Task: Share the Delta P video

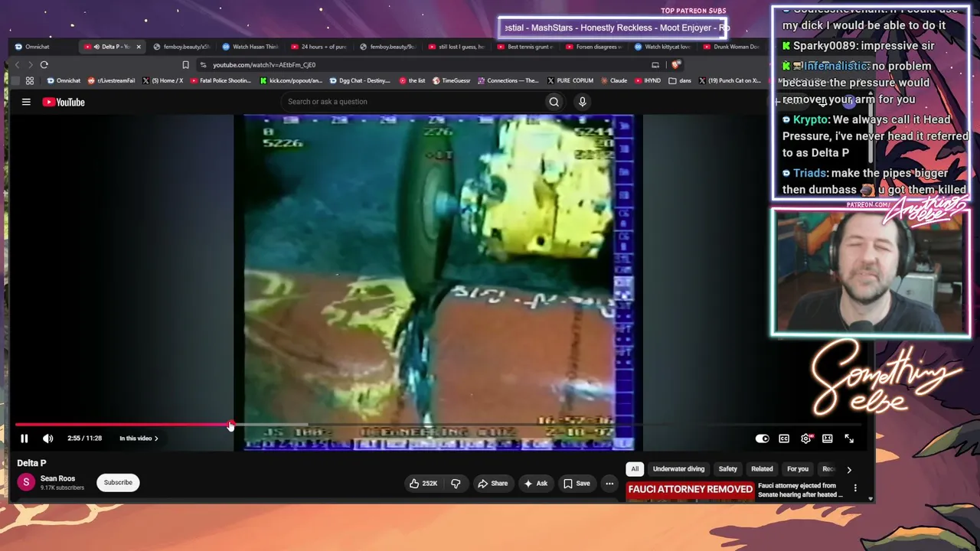Action: tap(492, 484)
